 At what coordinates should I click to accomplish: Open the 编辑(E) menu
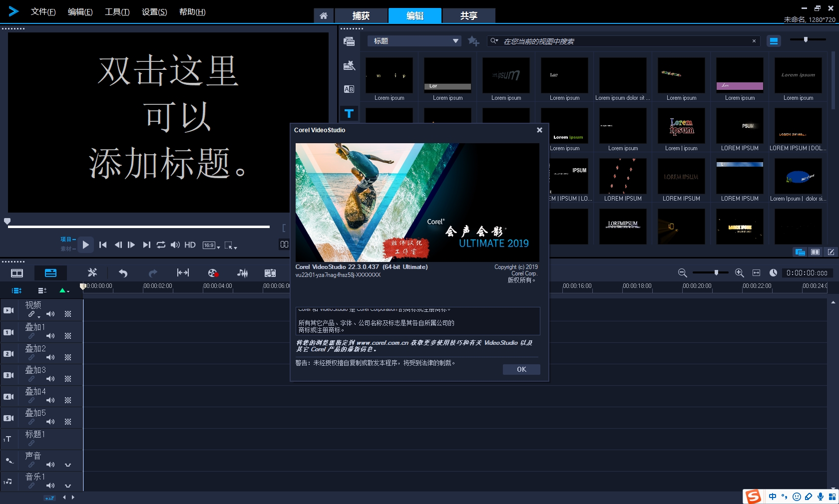point(80,12)
